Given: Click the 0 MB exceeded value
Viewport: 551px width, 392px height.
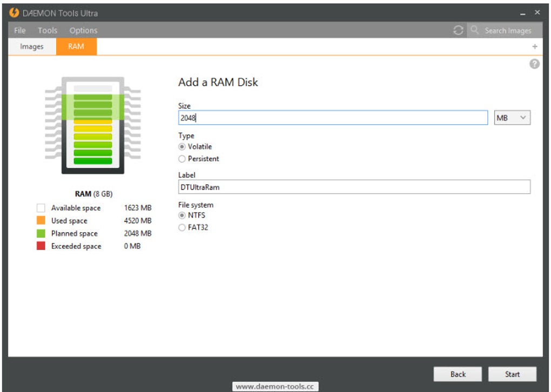Looking at the screenshot, I should pyautogui.click(x=132, y=246).
